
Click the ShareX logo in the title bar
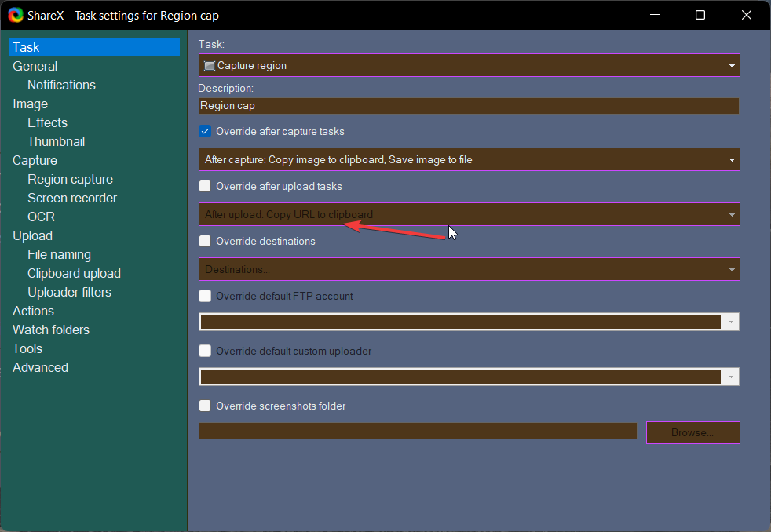[15, 15]
